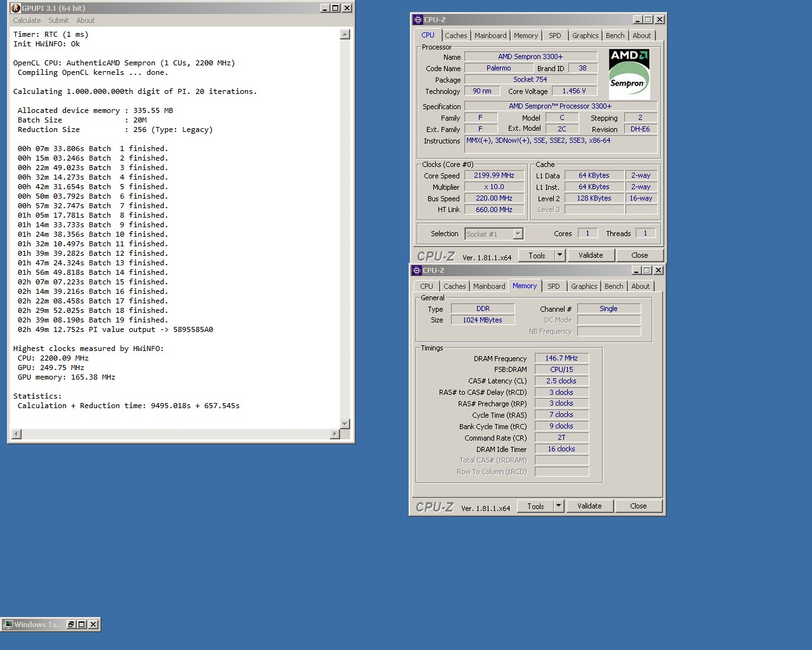Click the CAS# Latency value 2.5 clocks

(561, 381)
